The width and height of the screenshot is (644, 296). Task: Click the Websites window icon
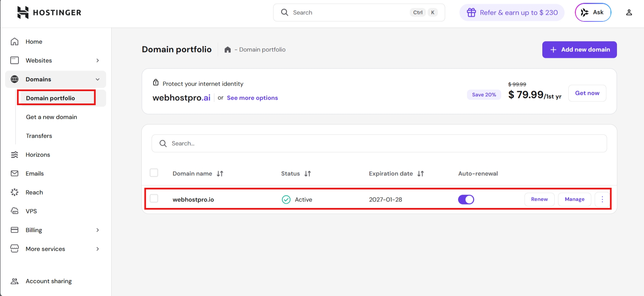pos(14,60)
